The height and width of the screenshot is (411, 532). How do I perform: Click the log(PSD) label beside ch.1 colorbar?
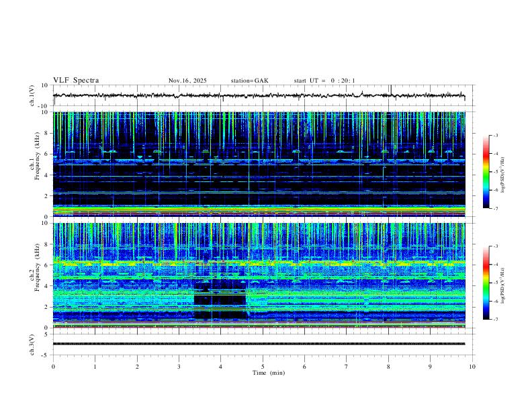click(x=502, y=175)
